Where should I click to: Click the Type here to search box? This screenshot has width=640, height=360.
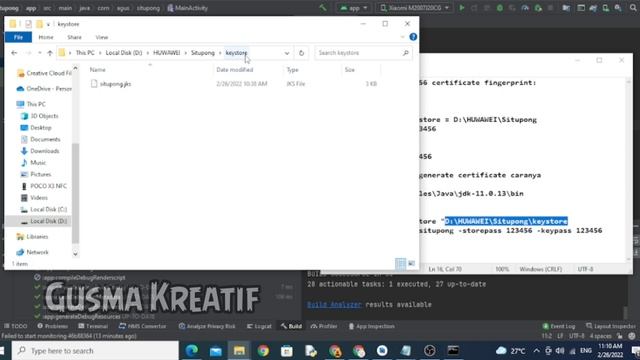coord(95,351)
